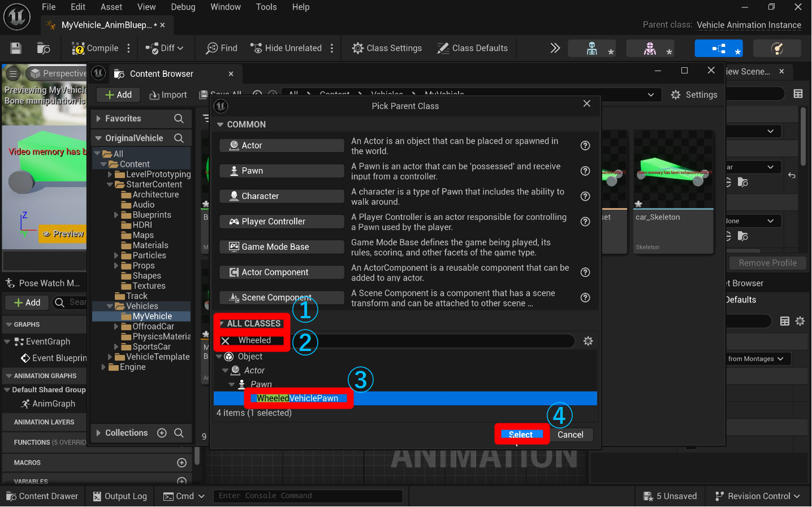Open the Compile options three-dot menu
This screenshot has width=812, height=507.
pos(129,49)
